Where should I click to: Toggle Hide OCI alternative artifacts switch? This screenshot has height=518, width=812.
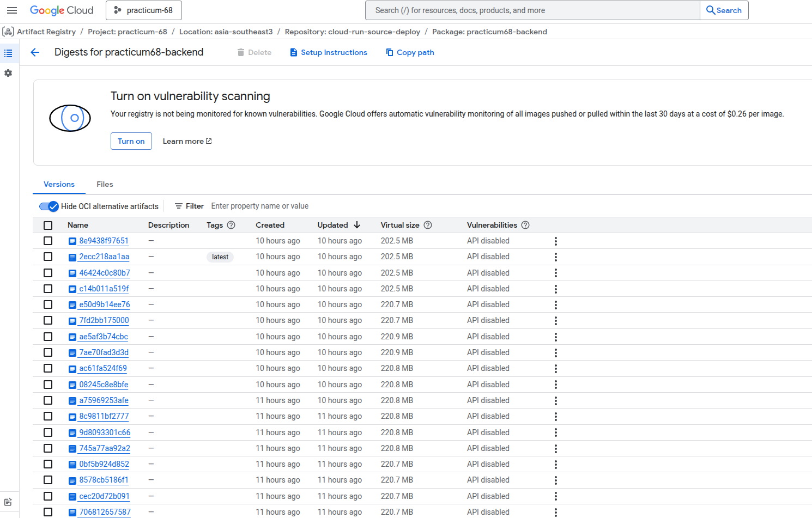[49, 206]
